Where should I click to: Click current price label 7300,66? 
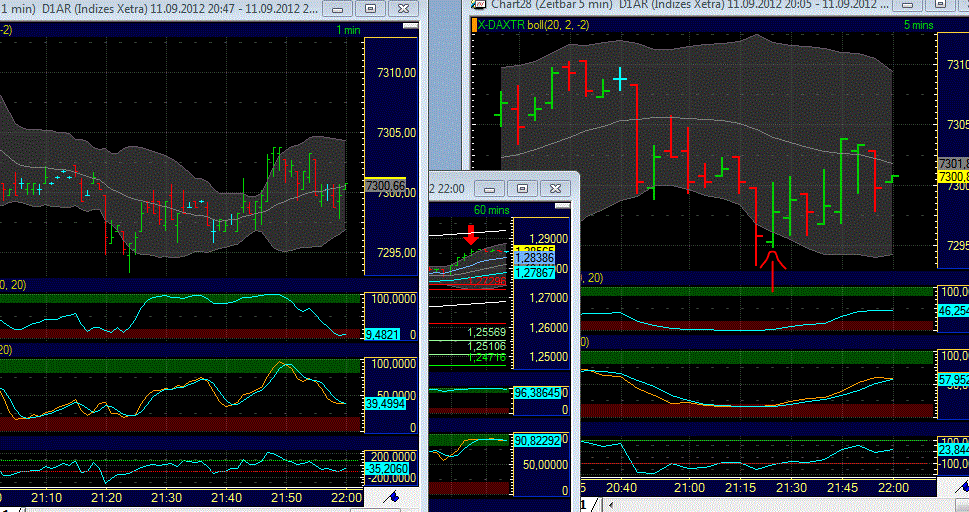[385, 186]
